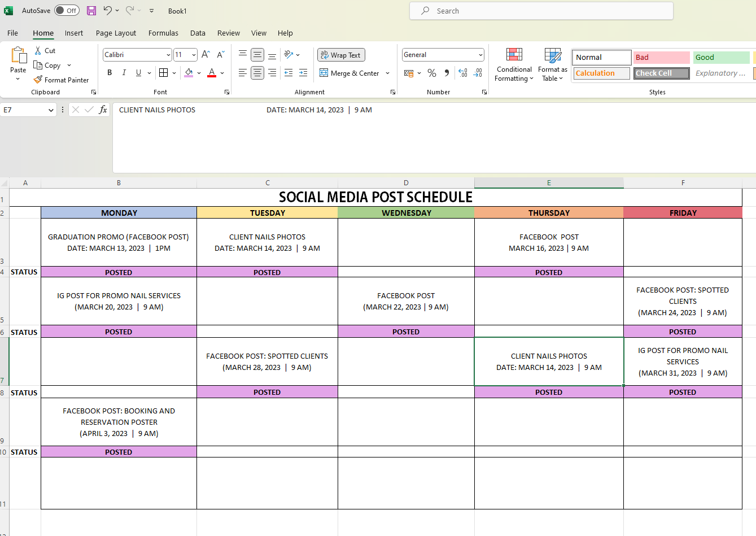
Task: Apply Percent Style to the cell
Action: coord(432,73)
